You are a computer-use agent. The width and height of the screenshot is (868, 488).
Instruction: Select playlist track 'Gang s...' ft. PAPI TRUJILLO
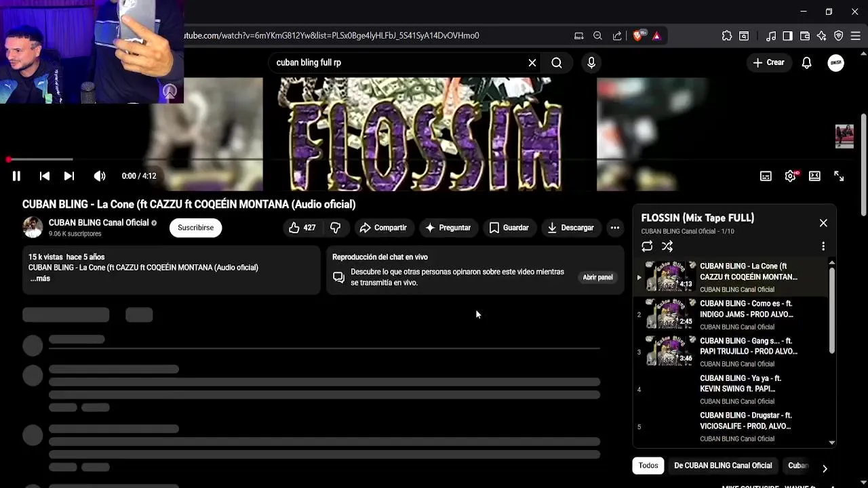pyautogui.click(x=730, y=352)
